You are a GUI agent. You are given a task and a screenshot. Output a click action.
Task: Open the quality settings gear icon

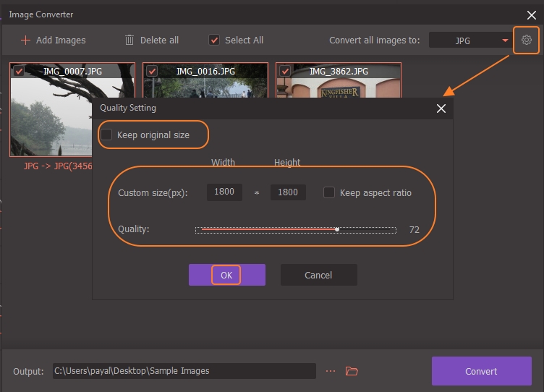(x=527, y=41)
